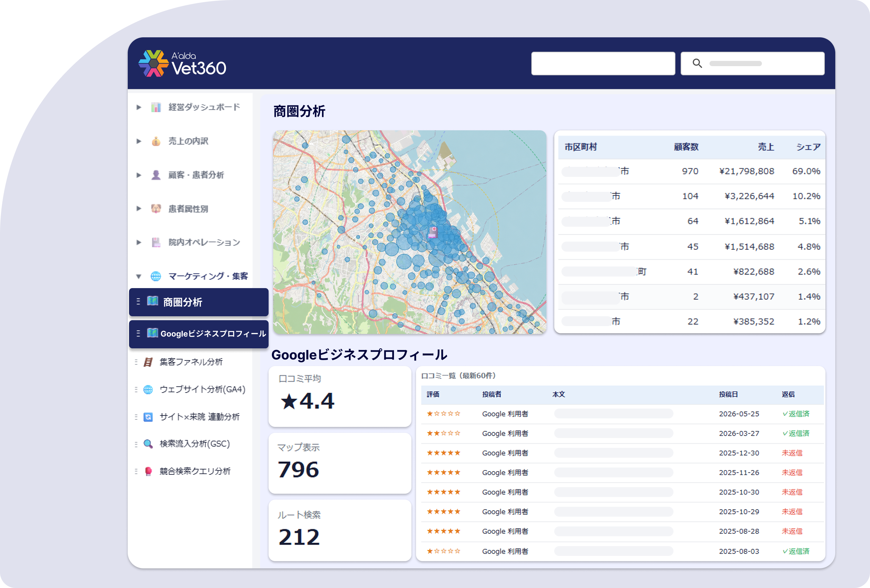Image resolution: width=870 pixels, height=588 pixels.
Task: Click 返信済 status for 2025-08-03 review
Action: click(796, 551)
